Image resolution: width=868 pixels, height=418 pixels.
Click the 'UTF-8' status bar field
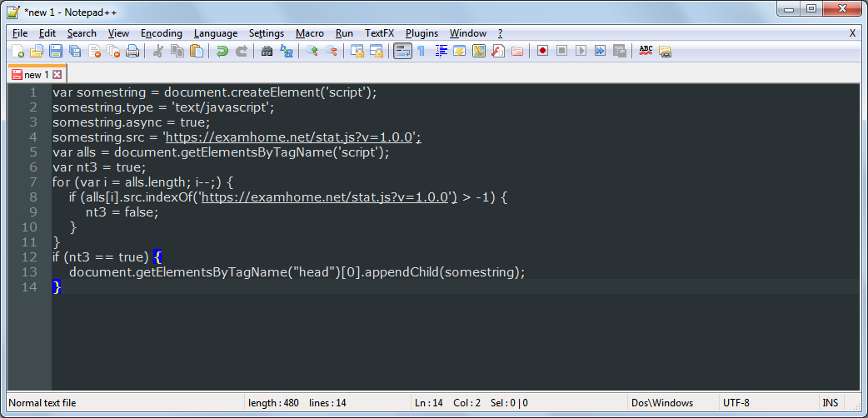pyautogui.click(x=768, y=403)
